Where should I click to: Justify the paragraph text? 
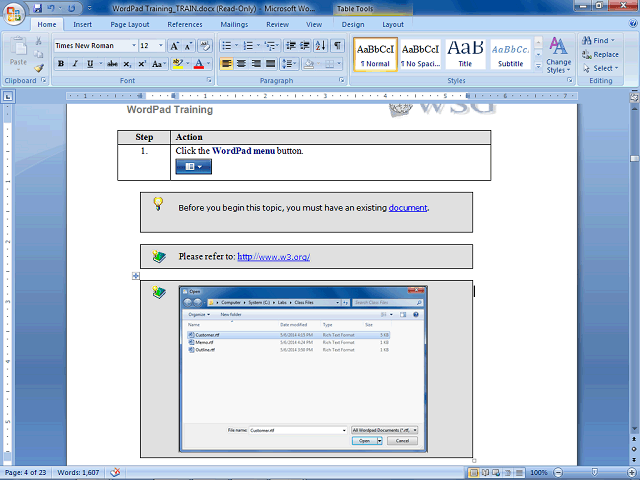click(x=271, y=64)
